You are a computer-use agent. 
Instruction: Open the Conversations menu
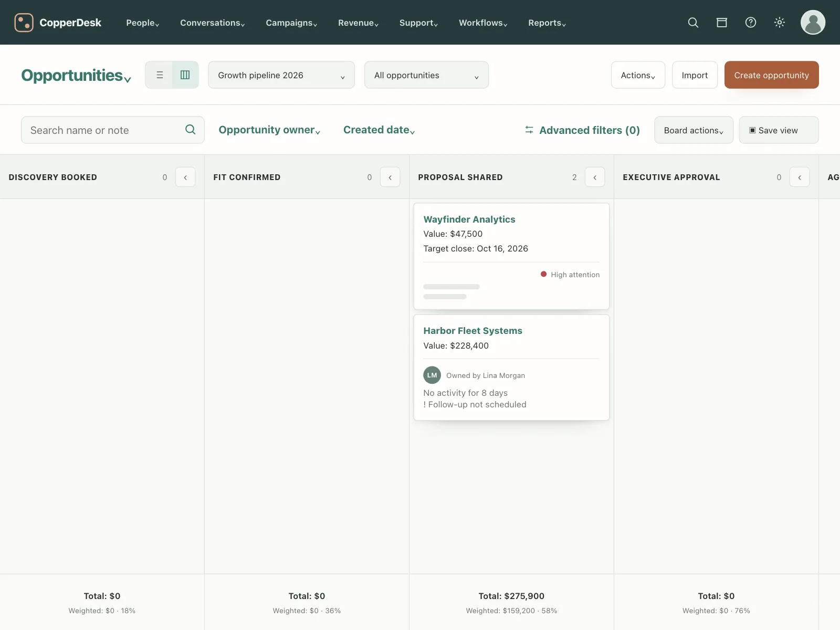(x=213, y=23)
